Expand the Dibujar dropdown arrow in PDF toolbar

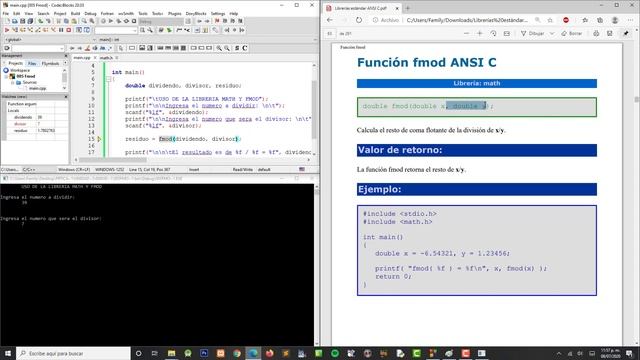click(x=552, y=33)
